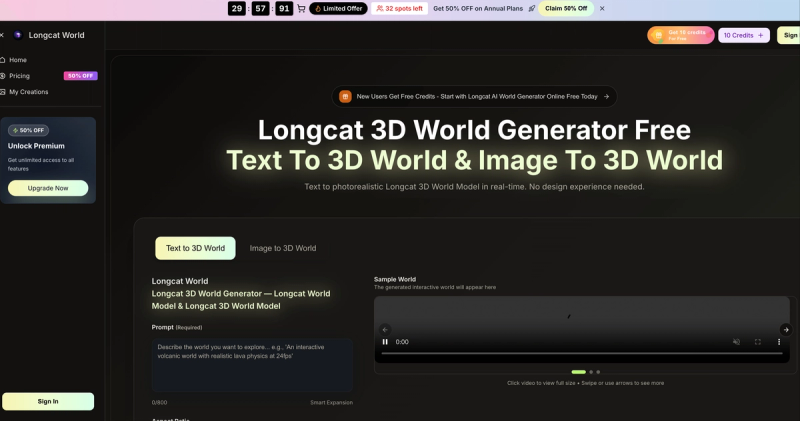Click the sample video progress bar

[x=582, y=353]
